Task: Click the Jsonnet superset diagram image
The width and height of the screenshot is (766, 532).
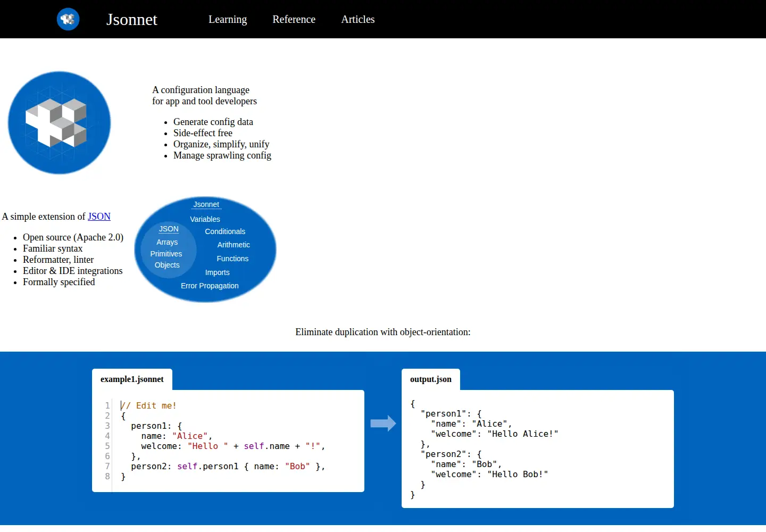Action: click(x=205, y=250)
